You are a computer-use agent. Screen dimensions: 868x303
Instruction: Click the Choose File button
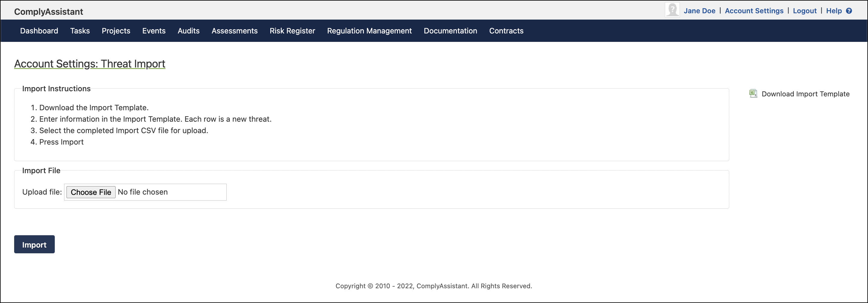pos(91,192)
